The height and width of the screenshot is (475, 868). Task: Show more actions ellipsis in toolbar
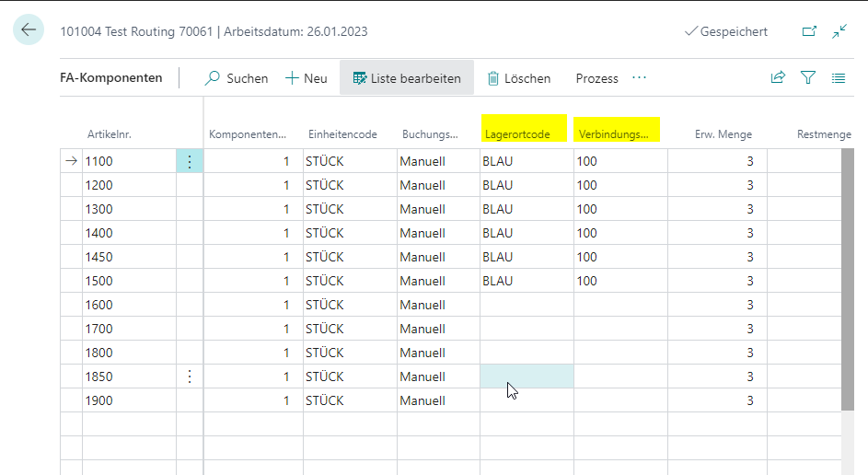[x=640, y=77]
